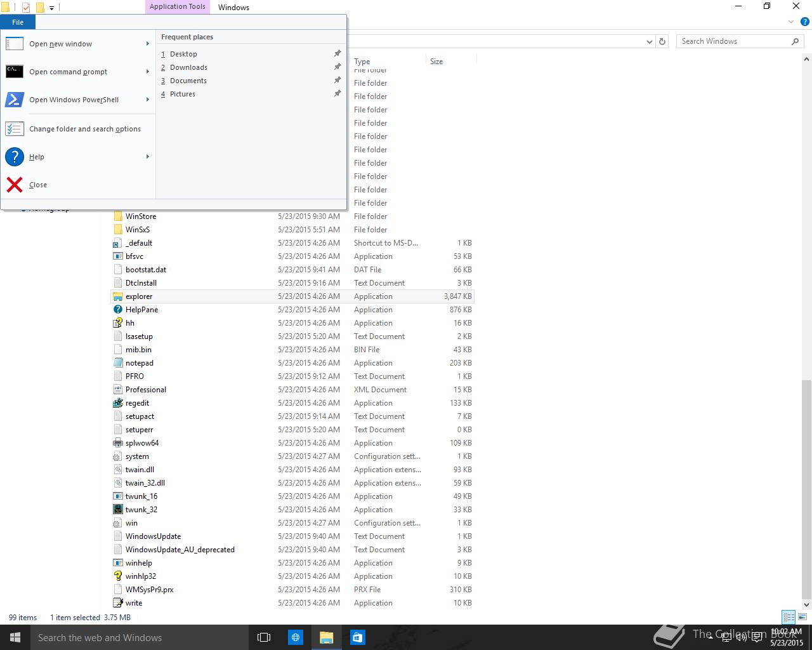This screenshot has width=812, height=650.
Task: Click the folder and search options icon
Action: 15,129
